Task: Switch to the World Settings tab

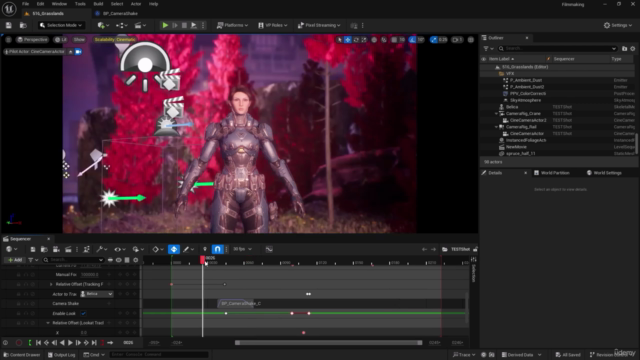Action: pyautogui.click(x=604, y=173)
